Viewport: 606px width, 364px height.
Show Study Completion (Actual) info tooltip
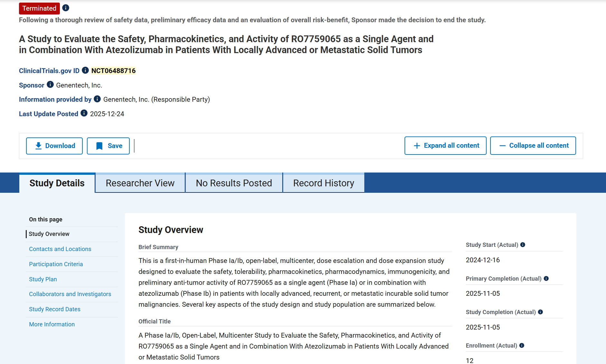click(x=540, y=312)
